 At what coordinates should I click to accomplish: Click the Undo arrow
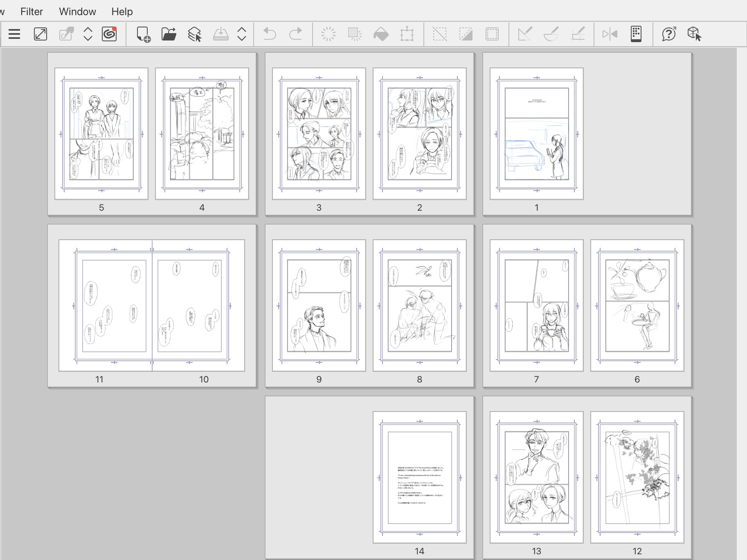click(269, 34)
